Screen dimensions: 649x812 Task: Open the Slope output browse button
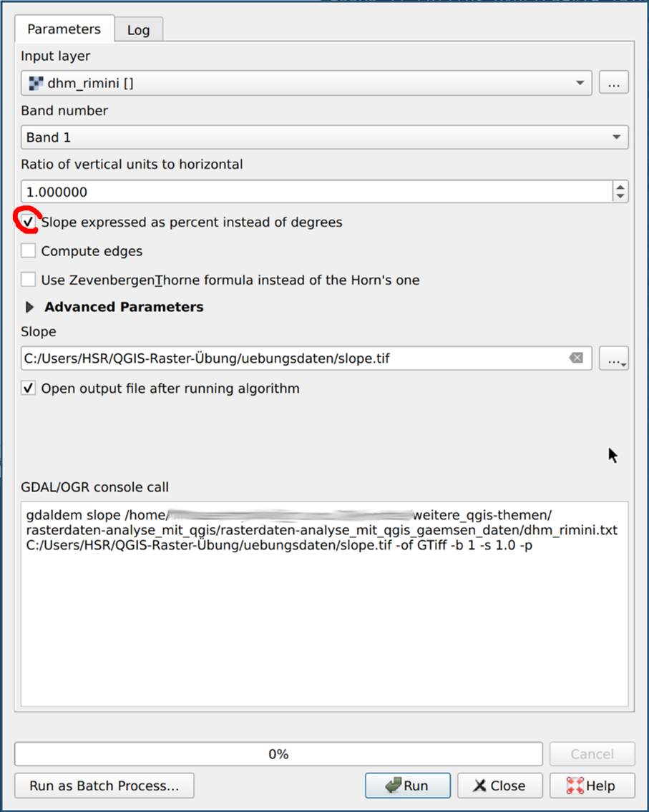(x=613, y=358)
